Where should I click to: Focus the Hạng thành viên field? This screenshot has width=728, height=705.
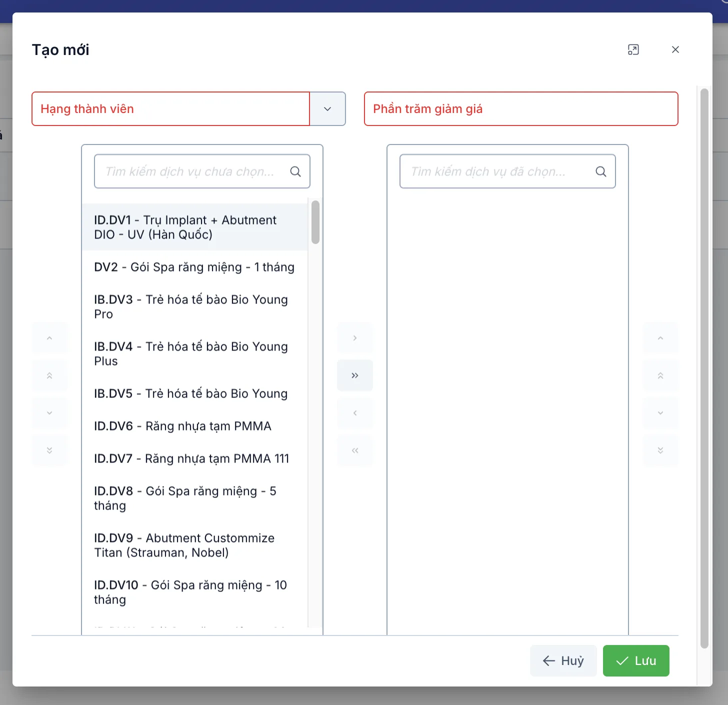tap(170, 108)
